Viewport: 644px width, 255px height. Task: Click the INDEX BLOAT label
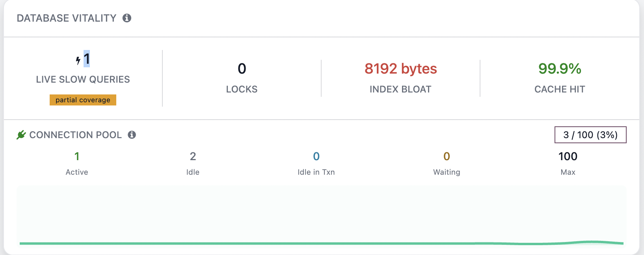tap(400, 89)
